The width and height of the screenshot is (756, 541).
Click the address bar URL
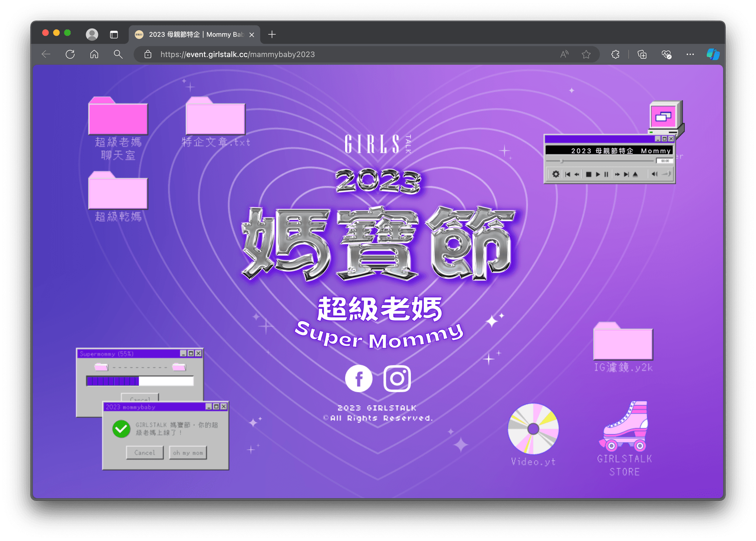238,54
